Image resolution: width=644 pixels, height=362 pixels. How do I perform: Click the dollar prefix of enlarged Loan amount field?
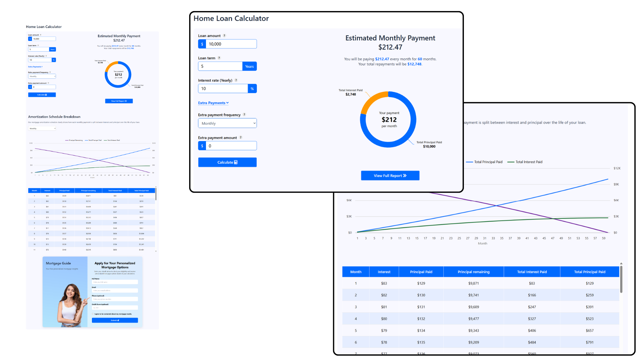pos(202,44)
